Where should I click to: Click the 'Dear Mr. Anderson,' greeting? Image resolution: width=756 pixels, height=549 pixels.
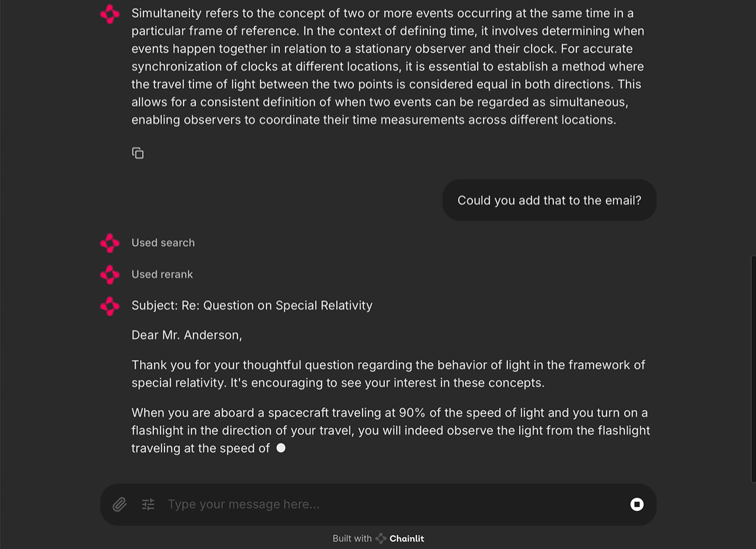click(x=187, y=335)
